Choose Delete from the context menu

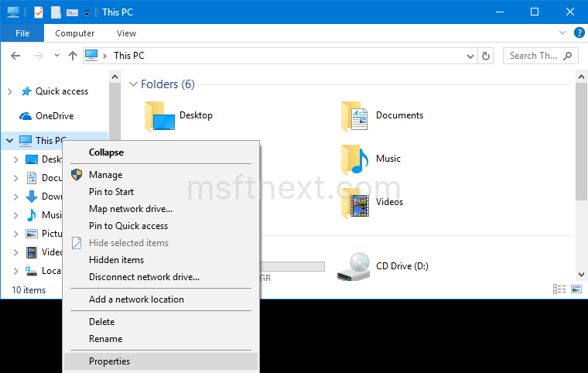(161, 322)
